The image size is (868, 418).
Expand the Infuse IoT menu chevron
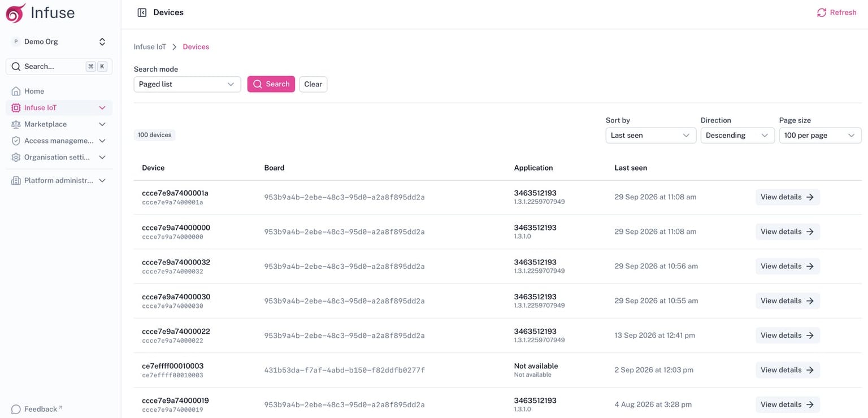102,107
